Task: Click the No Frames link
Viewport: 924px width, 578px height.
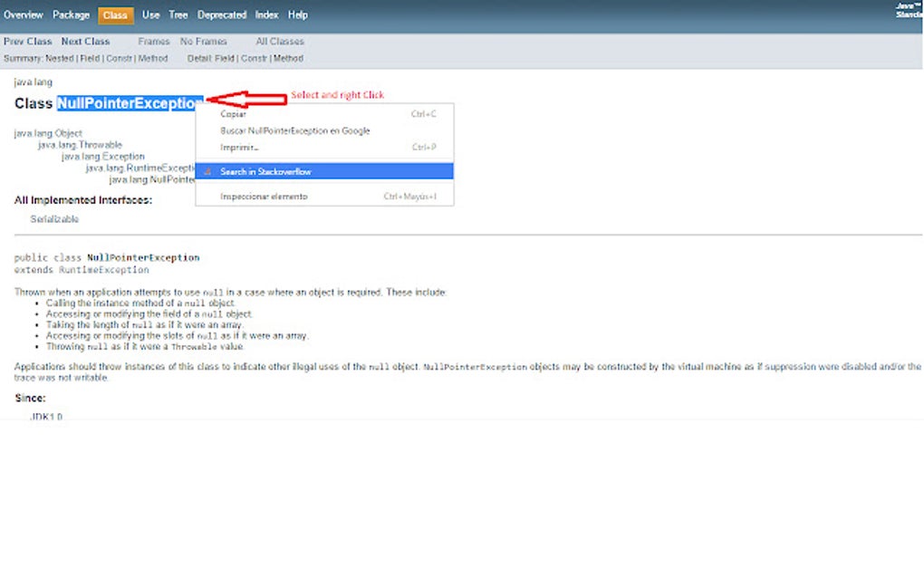Action: coord(204,41)
